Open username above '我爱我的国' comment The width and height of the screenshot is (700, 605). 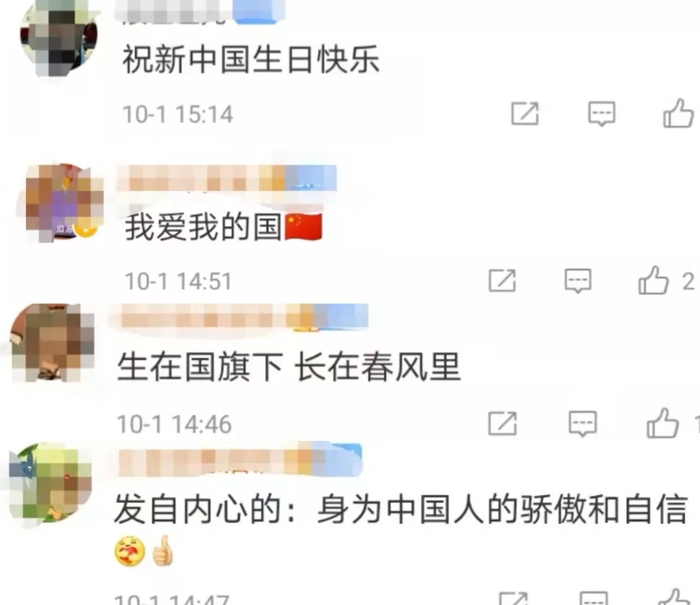(x=226, y=178)
